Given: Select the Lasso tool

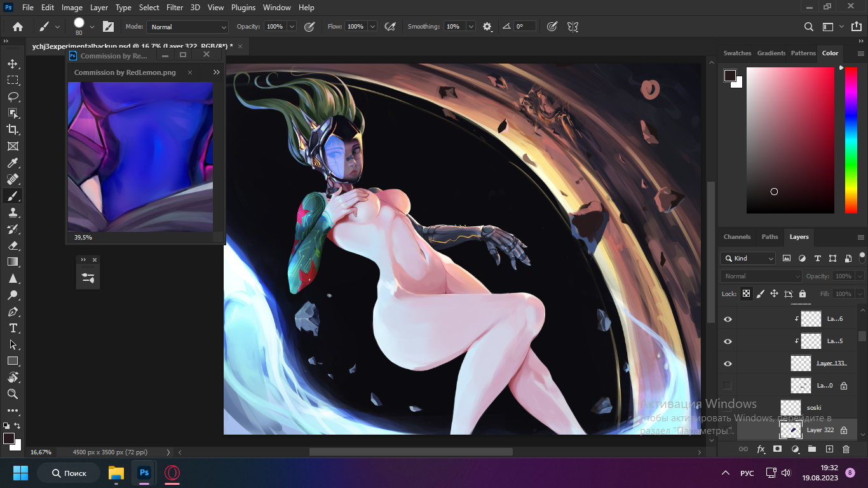Looking at the screenshot, I should (13, 97).
